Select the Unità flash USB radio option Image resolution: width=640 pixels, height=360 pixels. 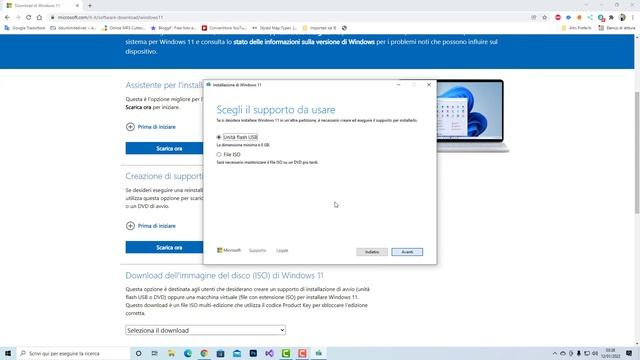coord(219,137)
